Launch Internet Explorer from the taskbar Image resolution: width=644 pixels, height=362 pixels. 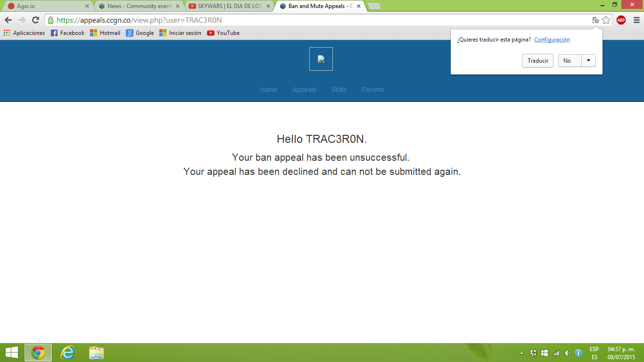tap(67, 353)
